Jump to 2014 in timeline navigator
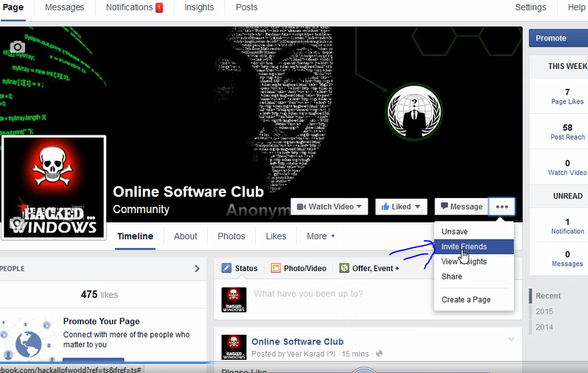The height and width of the screenshot is (373, 588). (544, 327)
